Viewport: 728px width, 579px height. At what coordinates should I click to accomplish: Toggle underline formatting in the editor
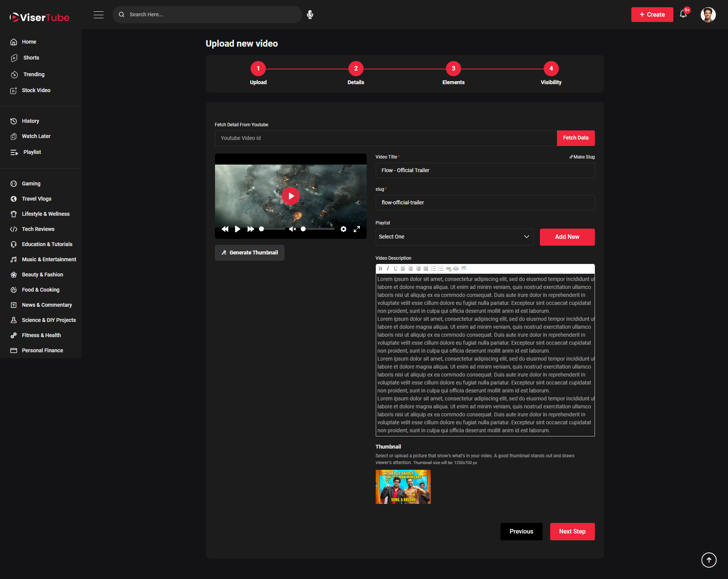click(395, 269)
